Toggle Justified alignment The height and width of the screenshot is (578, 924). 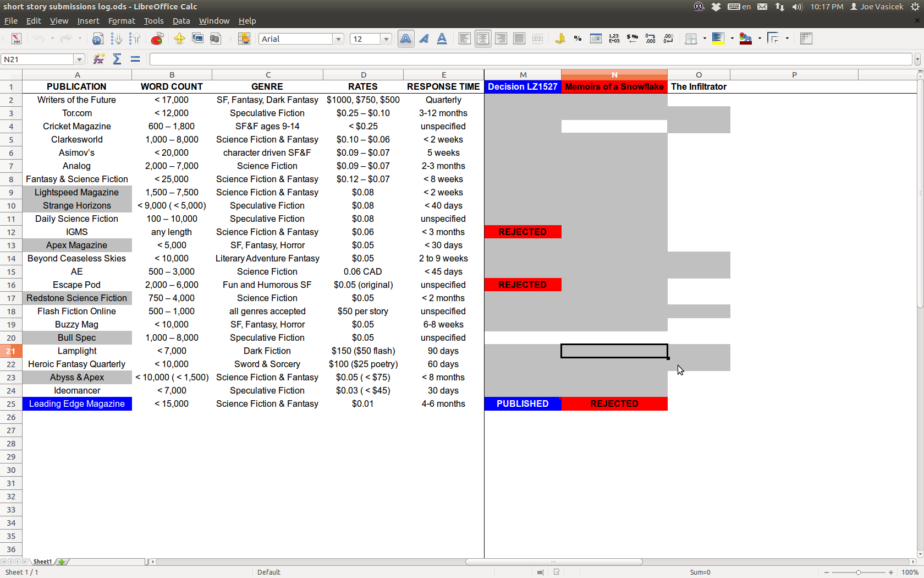coord(519,39)
